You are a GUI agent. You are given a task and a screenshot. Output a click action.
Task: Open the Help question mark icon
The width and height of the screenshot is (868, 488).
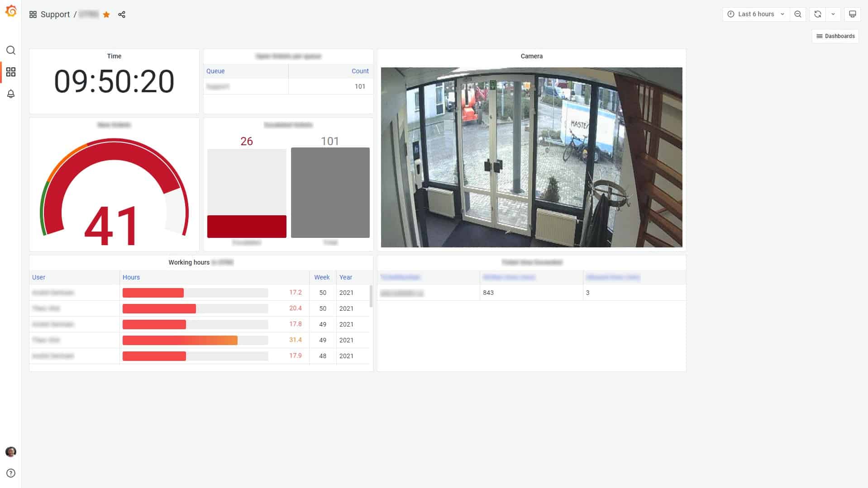[11, 473]
